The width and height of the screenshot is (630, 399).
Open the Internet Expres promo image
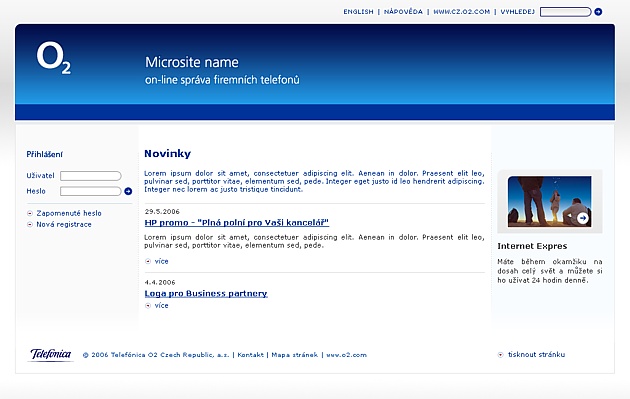tap(550, 202)
